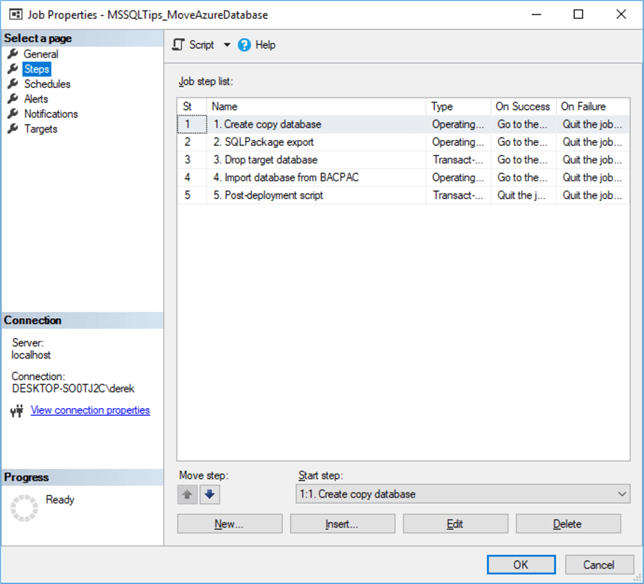Click the St column header
This screenshot has width=644, height=584.
(192, 106)
